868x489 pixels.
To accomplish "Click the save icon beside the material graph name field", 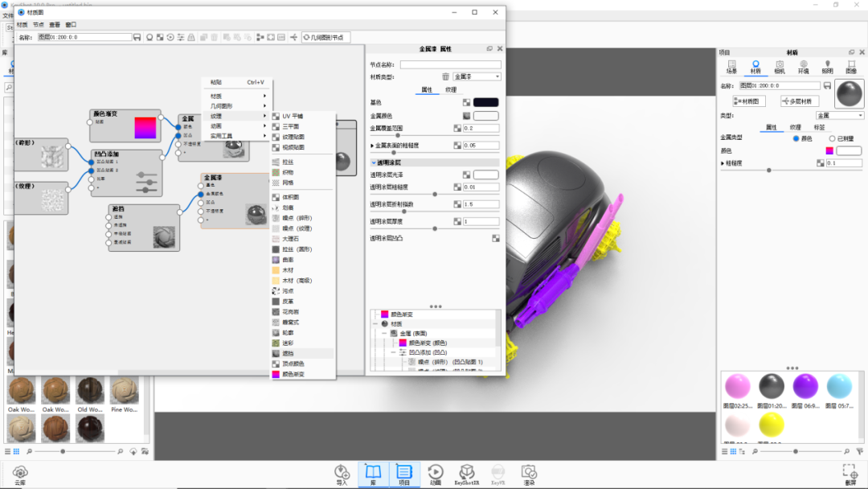I will click(x=137, y=37).
